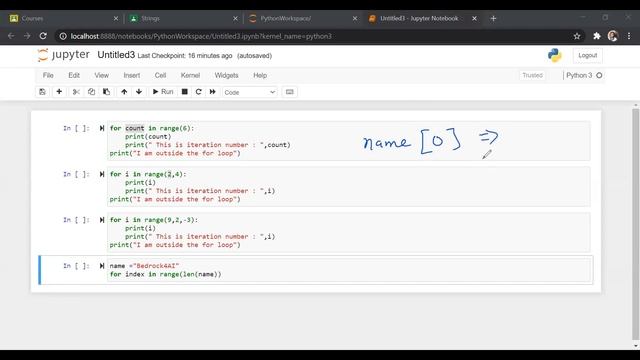Click the Python logo icon
Screen dimensions: 640x360
coord(555,55)
